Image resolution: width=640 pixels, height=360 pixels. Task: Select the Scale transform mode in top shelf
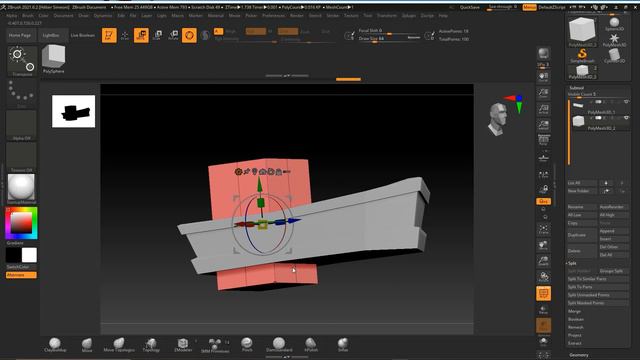click(x=158, y=36)
